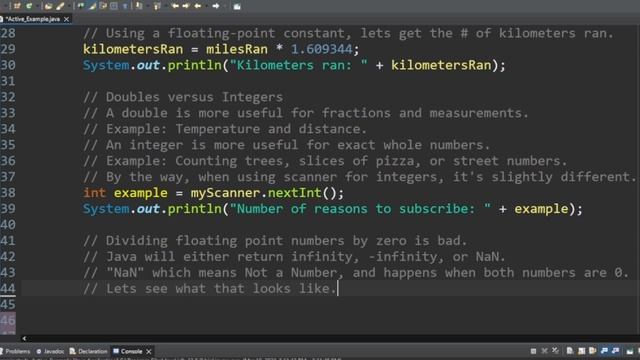Click myScanner on line 38
This screenshot has height=360, width=640.
coord(225,193)
